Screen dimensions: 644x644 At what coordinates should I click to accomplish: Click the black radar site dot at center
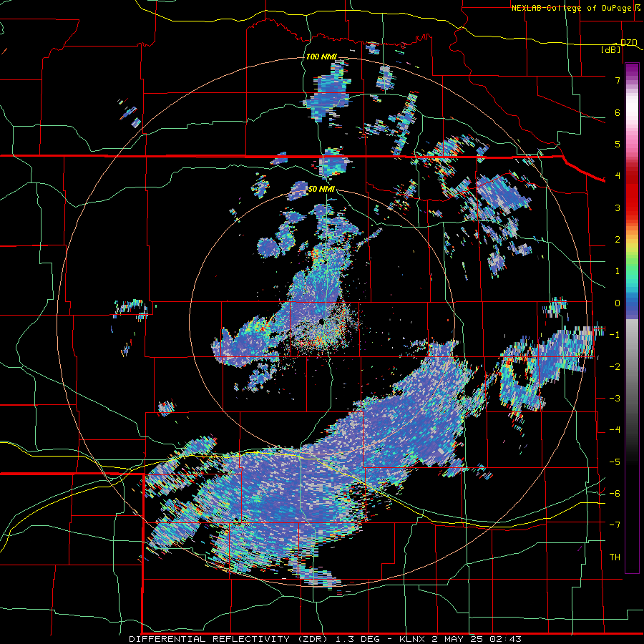point(321,321)
